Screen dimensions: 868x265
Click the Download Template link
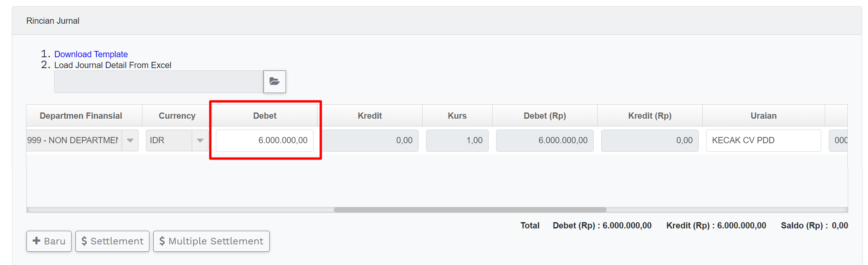91,54
